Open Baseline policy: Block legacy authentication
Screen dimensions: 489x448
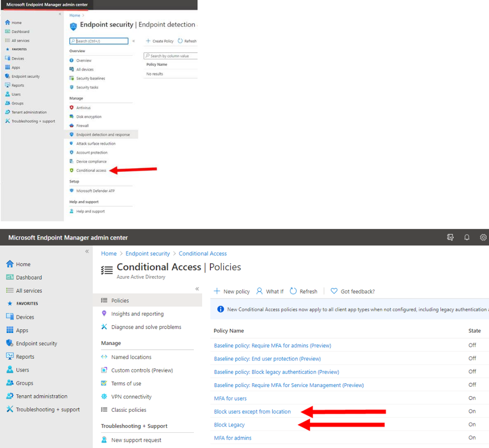277,372
